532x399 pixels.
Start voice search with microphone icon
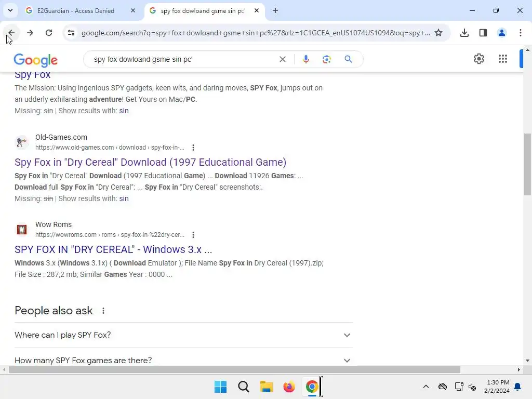(x=305, y=59)
